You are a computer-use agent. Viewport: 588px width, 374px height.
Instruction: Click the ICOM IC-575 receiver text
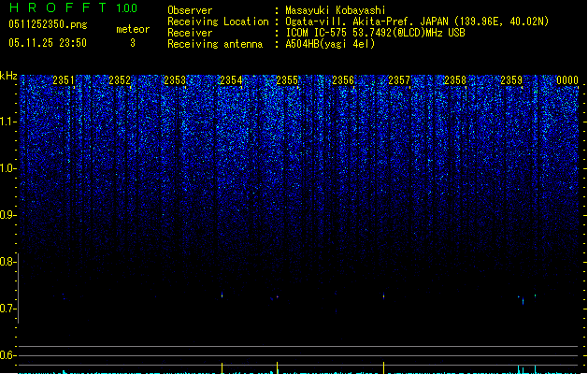pos(375,33)
